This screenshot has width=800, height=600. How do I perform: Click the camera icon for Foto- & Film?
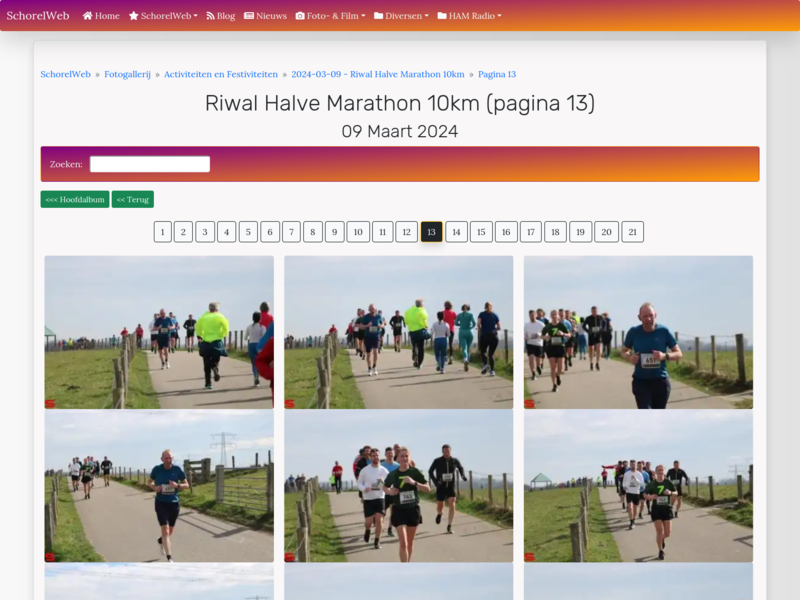pyautogui.click(x=300, y=16)
